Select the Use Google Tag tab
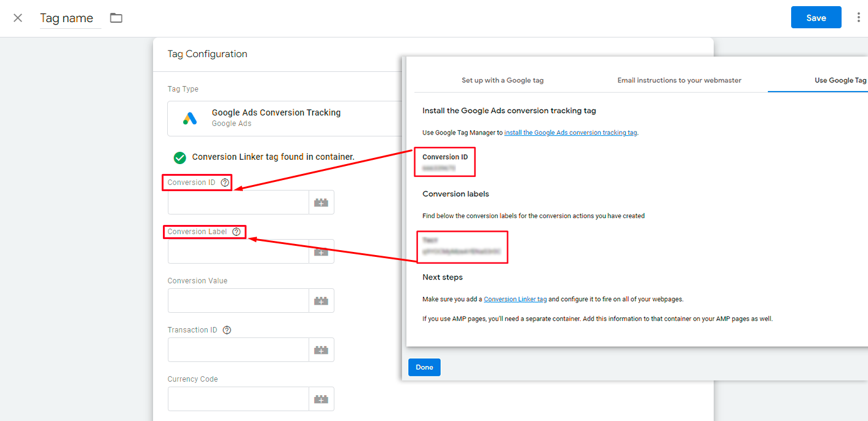This screenshot has height=421, width=868. [840, 81]
